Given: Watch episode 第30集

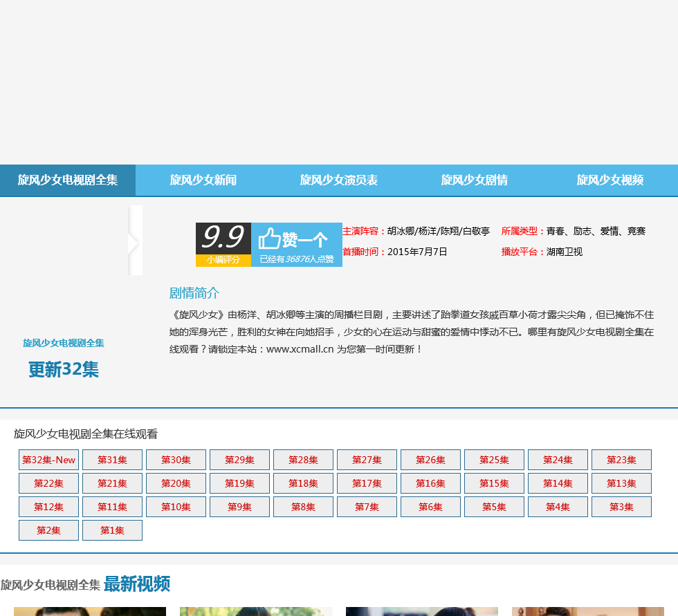Looking at the screenshot, I should (x=176, y=460).
